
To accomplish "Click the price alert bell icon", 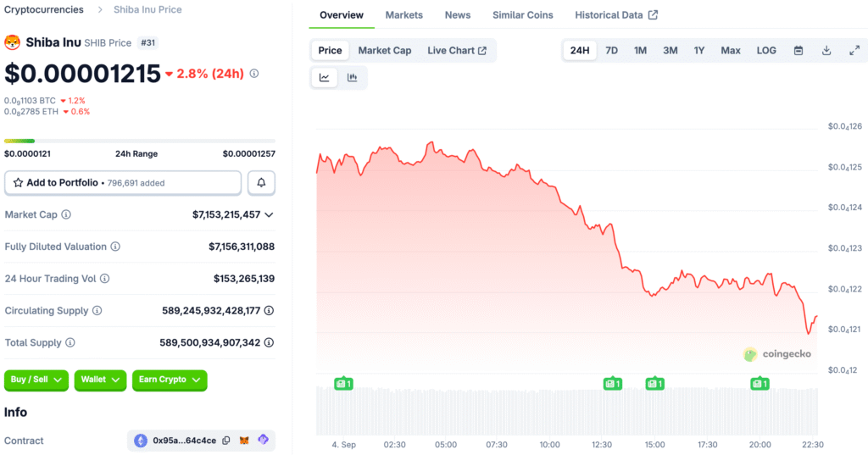I will click(x=261, y=183).
